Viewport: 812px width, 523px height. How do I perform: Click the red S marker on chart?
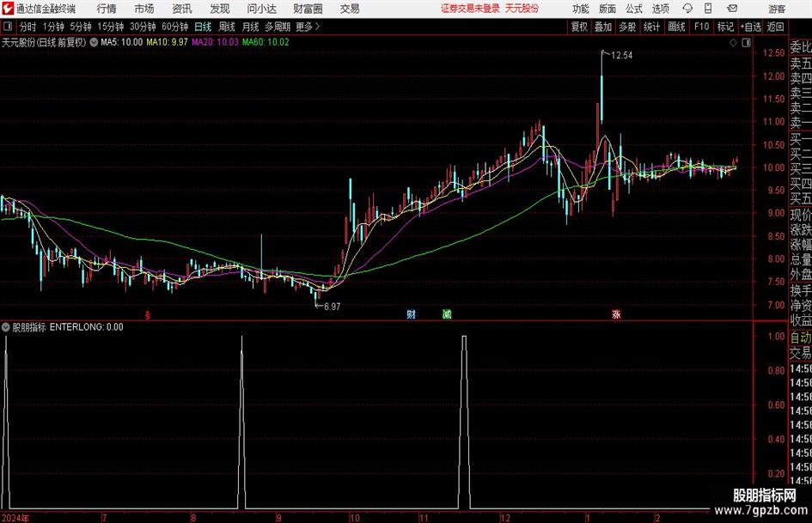pyautogui.click(x=148, y=315)
